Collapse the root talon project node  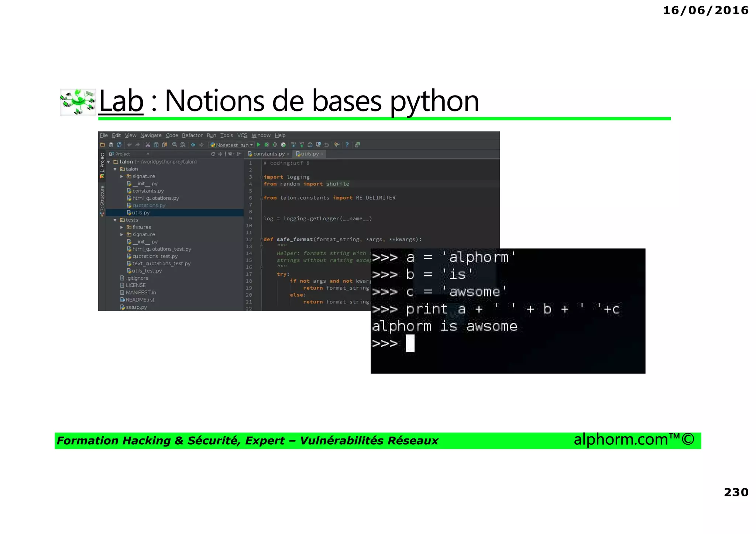point(109,162)
